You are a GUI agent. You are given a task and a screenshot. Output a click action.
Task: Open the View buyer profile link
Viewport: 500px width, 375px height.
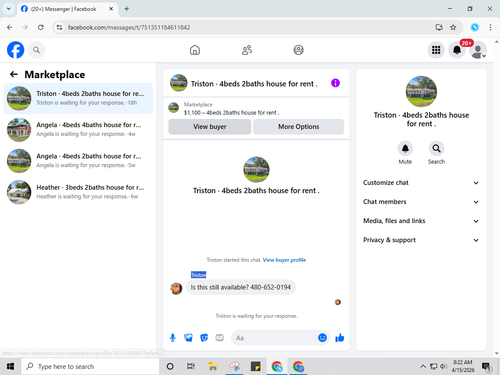284,260
